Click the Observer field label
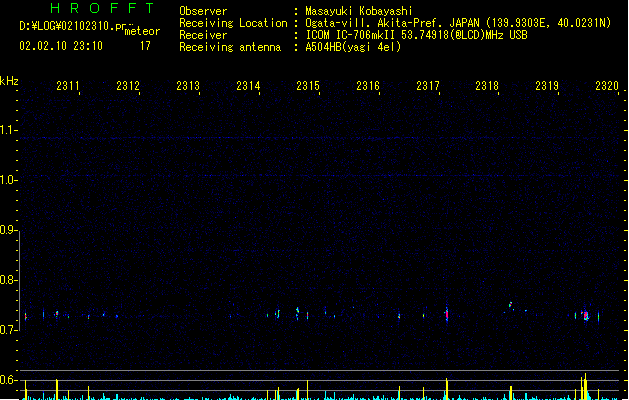Viewport: 629px width, 400px height. point(203,11)
